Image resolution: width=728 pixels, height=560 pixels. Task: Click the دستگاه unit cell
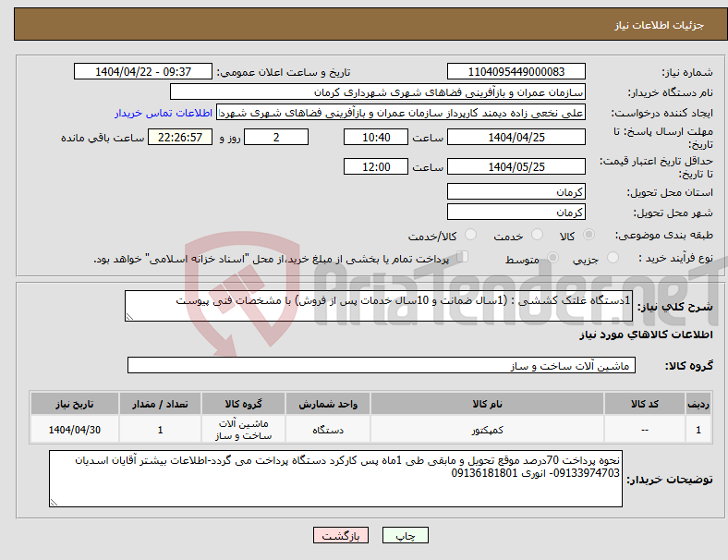pyautogui.click(x=328, y=430)
